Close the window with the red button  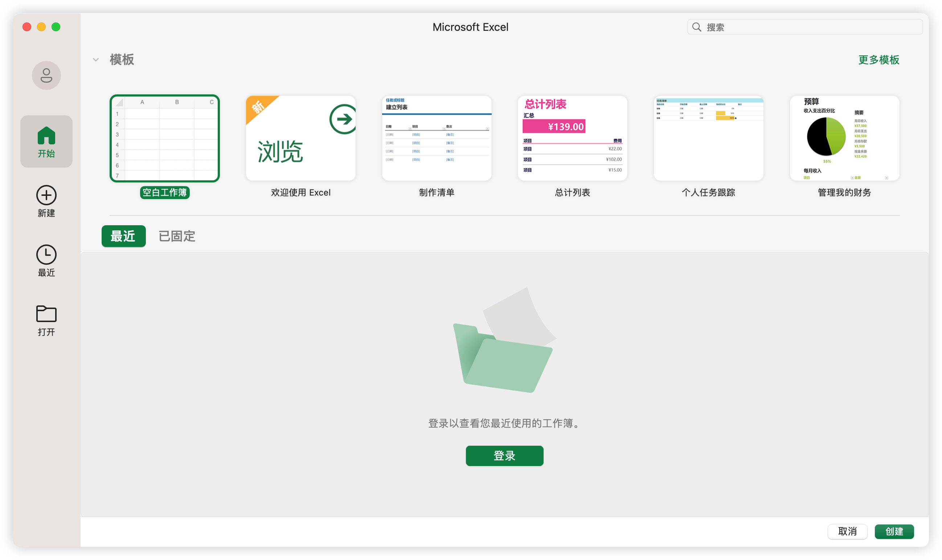pos(27,27)
